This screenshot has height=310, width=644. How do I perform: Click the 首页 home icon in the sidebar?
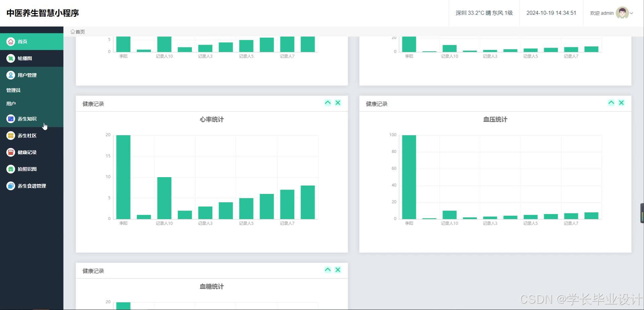pos(11,42)
